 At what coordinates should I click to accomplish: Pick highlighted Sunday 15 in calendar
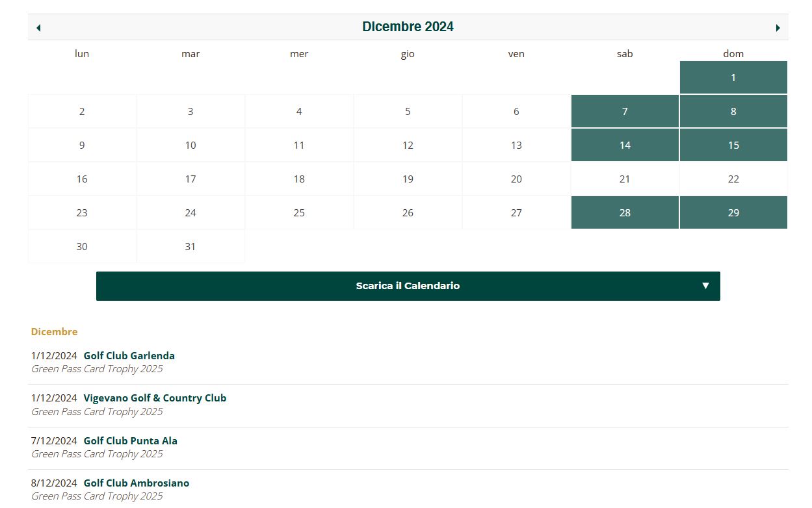[x=733, y=146]
